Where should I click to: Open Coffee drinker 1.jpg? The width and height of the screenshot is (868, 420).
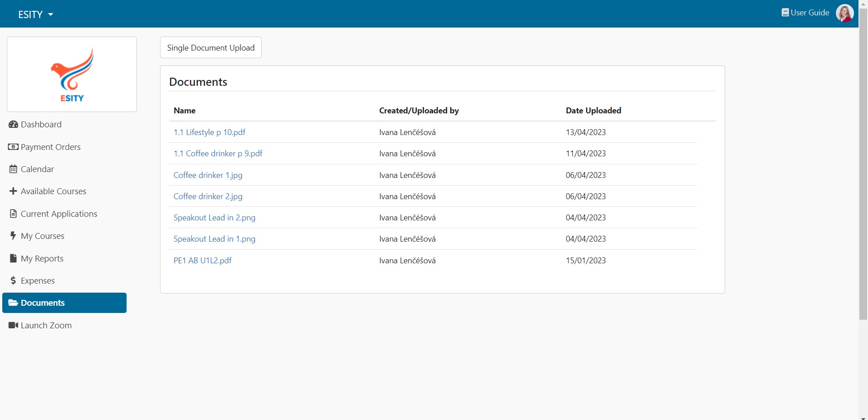208,175
